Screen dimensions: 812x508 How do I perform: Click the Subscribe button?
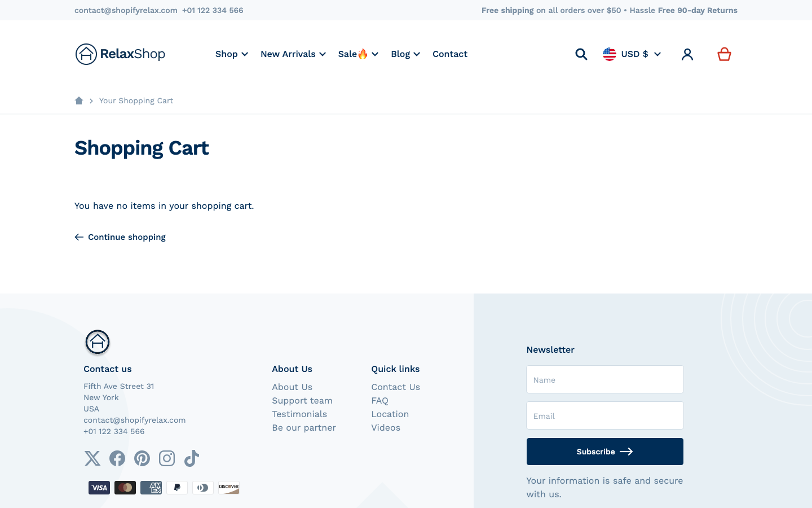coord(605,452)
